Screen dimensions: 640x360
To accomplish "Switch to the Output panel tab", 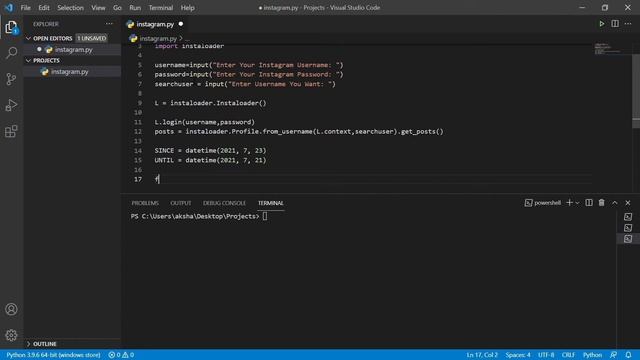I will click(x=181, y=203).
